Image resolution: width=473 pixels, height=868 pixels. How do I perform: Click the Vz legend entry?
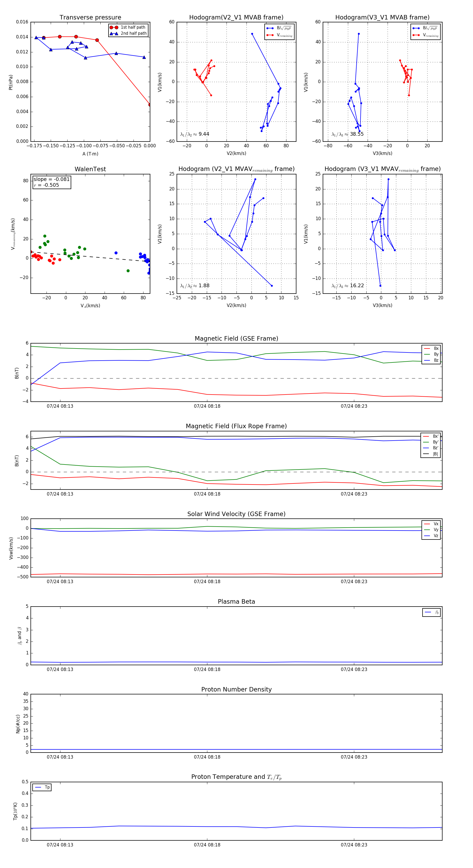431,536
